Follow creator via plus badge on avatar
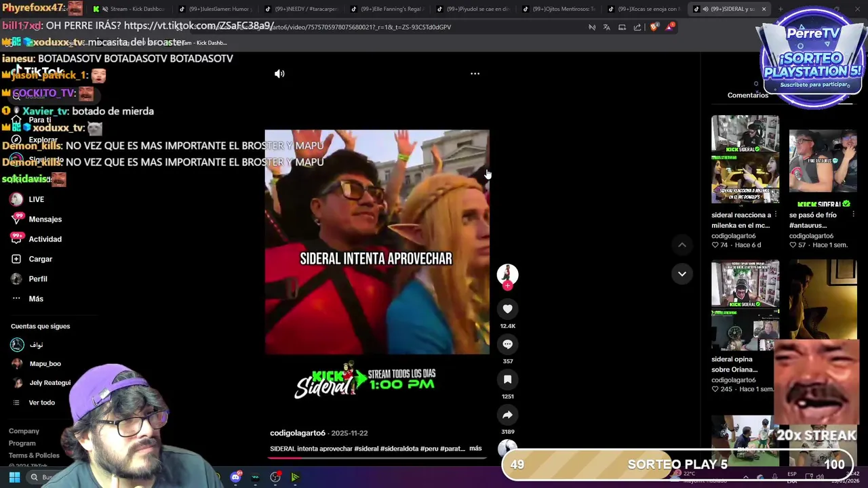Viewport: 868px width, 488px height. pyautogui.click(x=507, y=286)
